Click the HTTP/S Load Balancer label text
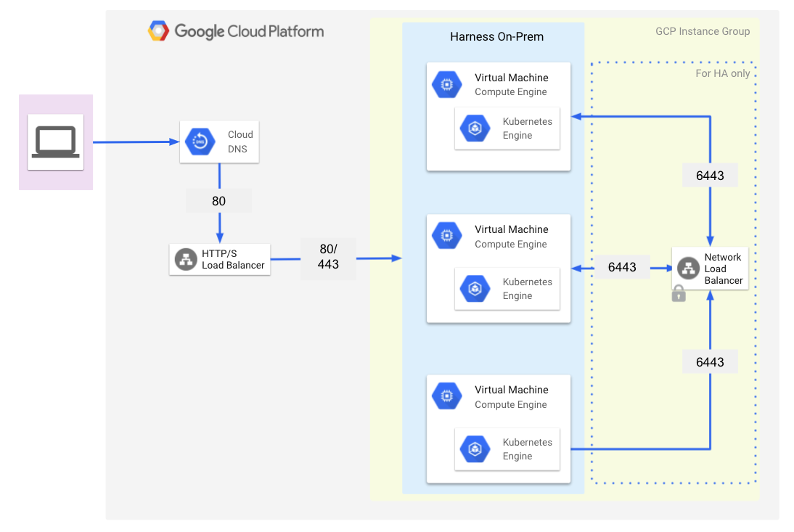Image resolution: width=794 pixels, height=532 pixels. (233, 259)
